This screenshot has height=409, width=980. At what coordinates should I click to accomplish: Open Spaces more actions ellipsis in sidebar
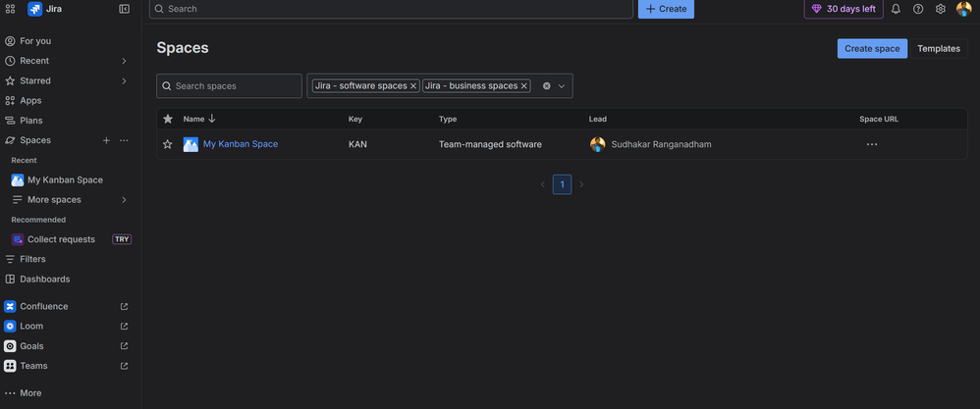point(124,140)
